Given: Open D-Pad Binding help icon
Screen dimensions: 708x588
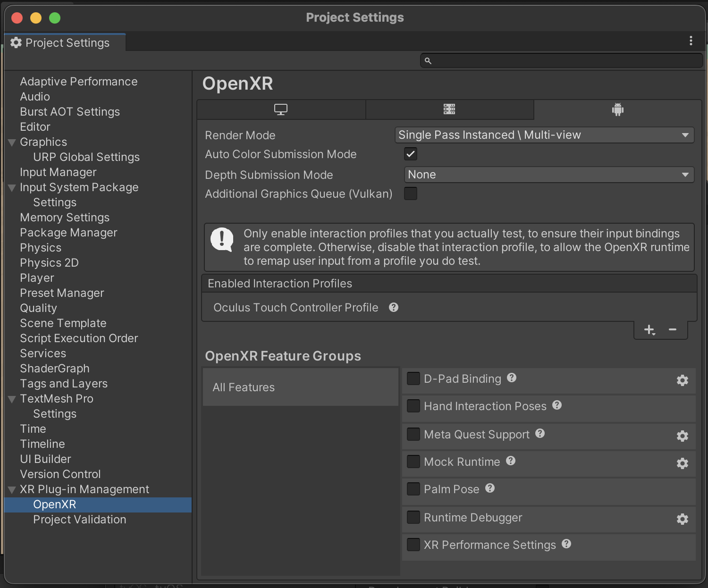Looking at the screenshot, I should coord(512,378).
